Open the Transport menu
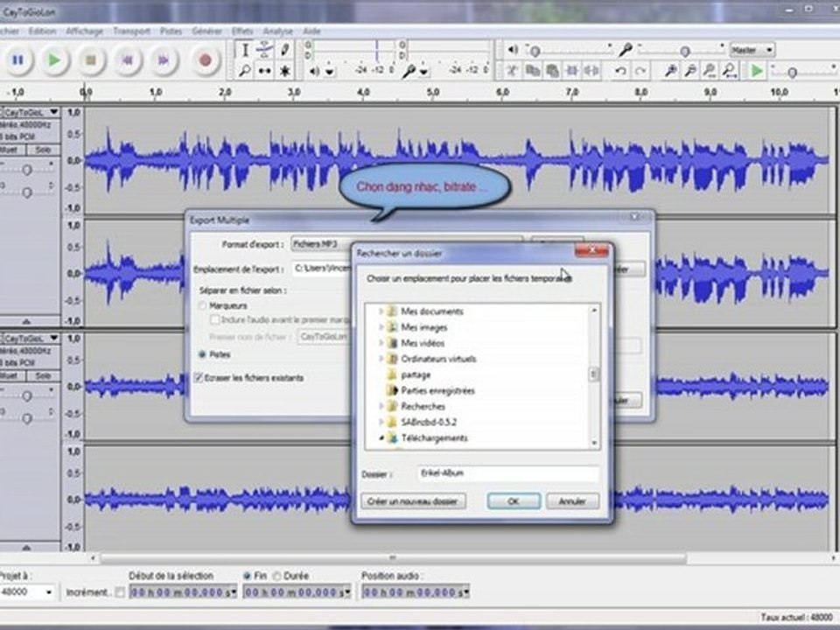Image resolution: width=840 pixels, height=630 pixels. 131,31
